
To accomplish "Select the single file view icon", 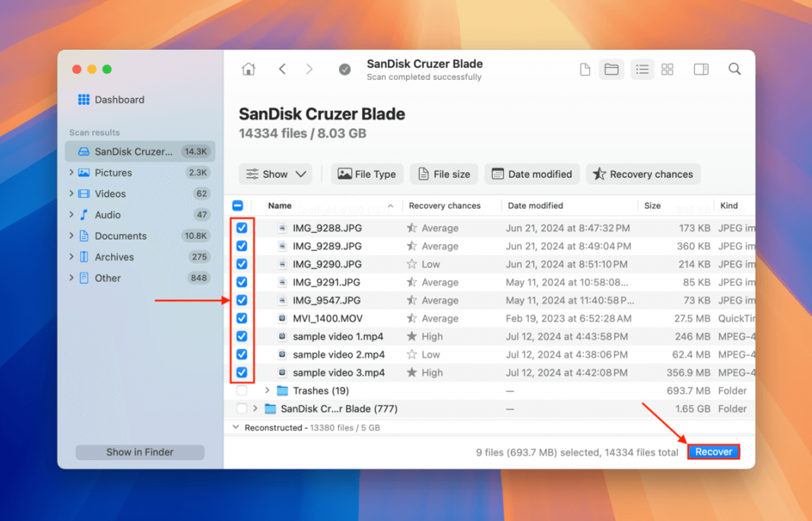I will coord(585,69).
